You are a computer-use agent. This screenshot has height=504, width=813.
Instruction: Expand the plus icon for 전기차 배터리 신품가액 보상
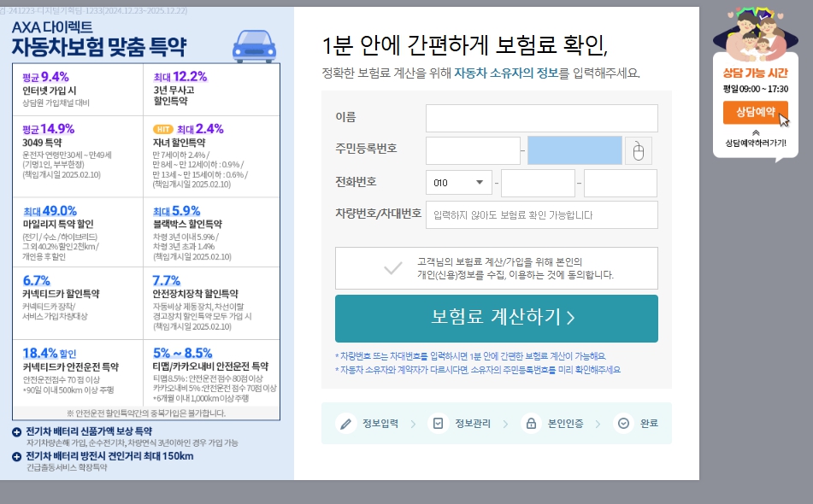(16, 432)
